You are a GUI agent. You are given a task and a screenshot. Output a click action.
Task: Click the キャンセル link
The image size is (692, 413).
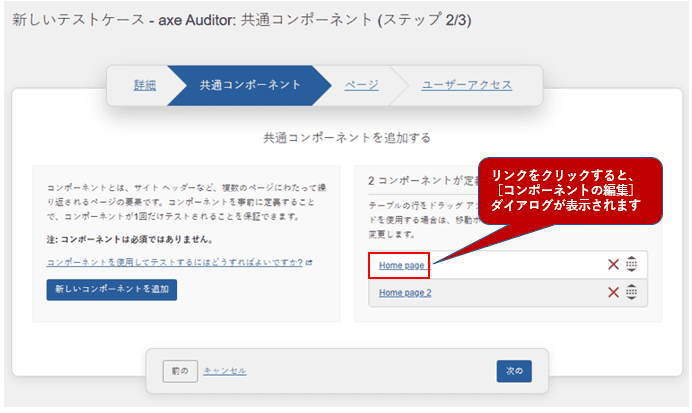pyautogui.click(x=225, y=371)
